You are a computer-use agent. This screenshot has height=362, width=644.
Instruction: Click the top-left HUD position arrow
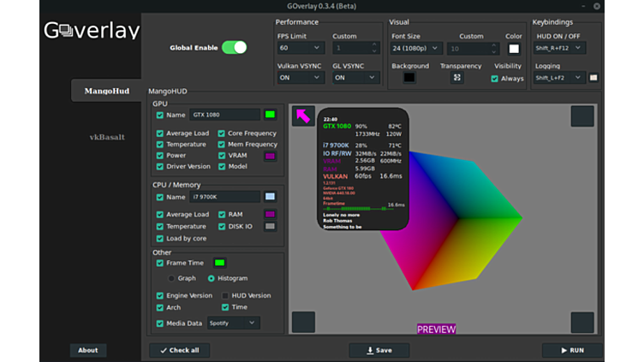click(x=303, y=116)
